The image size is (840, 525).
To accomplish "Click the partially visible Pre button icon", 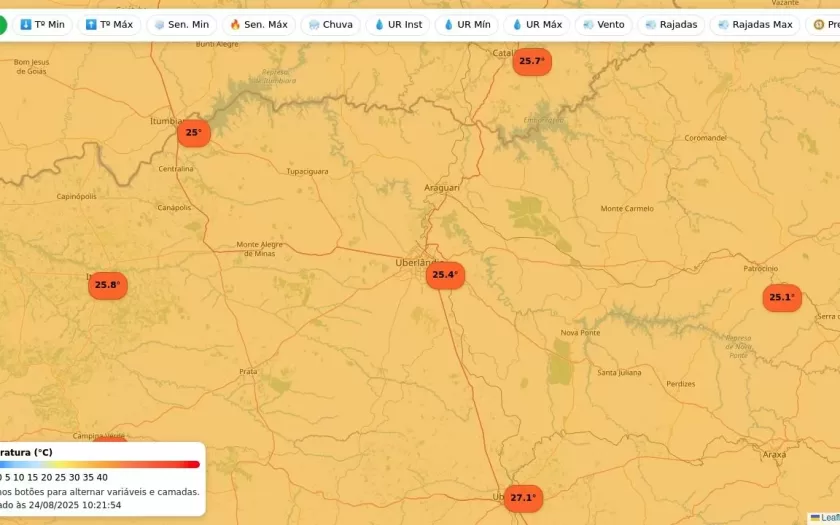I will (819, 25).
